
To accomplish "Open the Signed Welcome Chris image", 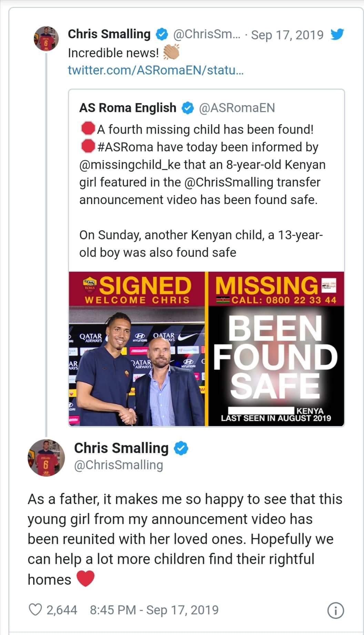I will 138,349.
